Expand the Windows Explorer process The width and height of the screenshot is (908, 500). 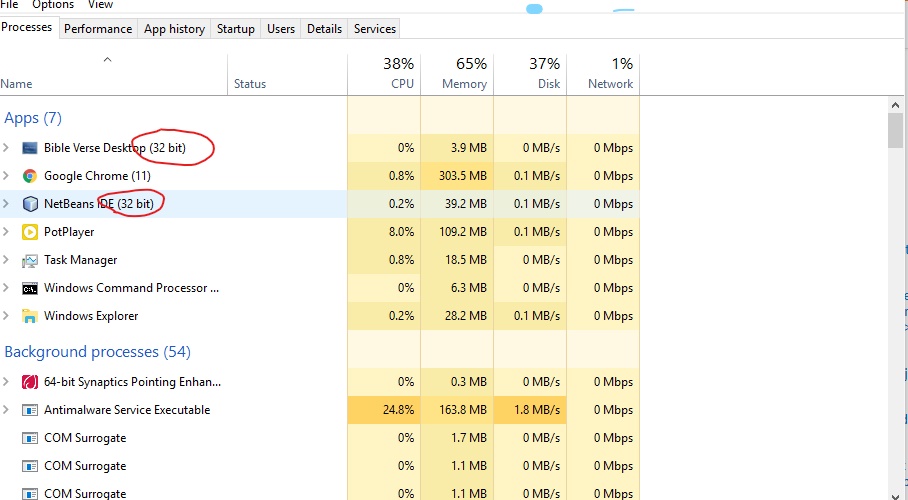coord(6,316)
